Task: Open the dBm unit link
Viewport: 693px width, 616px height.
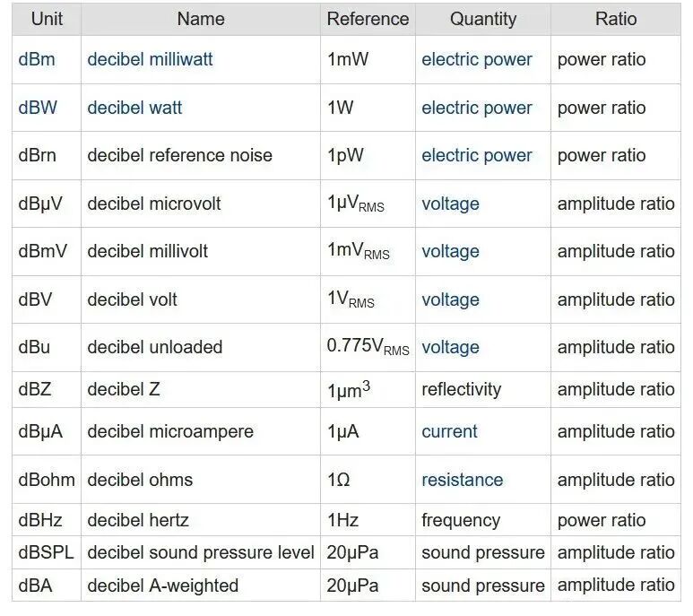Action: [x=37, y=60]
